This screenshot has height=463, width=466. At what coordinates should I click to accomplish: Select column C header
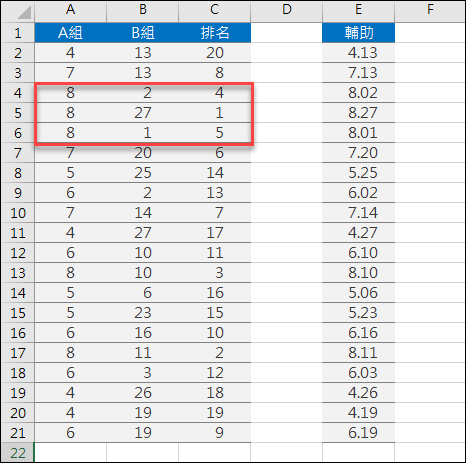[x=215, y=11]
